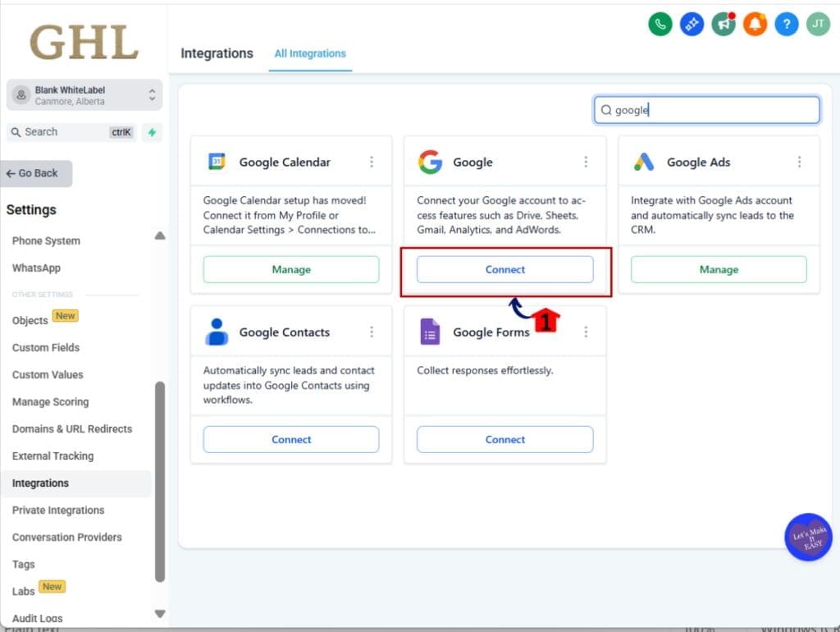Click the New badge beside Objects
The height and width of the screenshot is (632, 840).
tap(66, 316)
